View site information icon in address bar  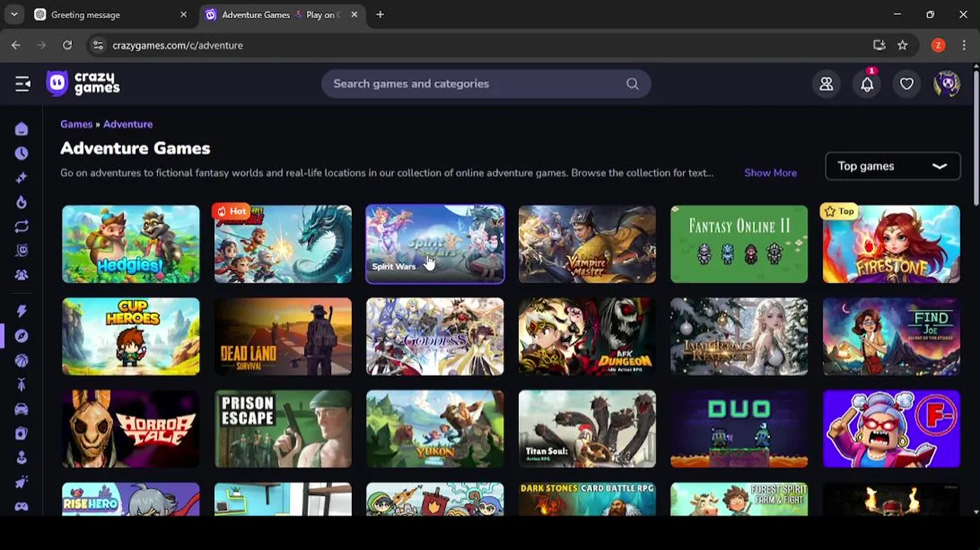98,45
